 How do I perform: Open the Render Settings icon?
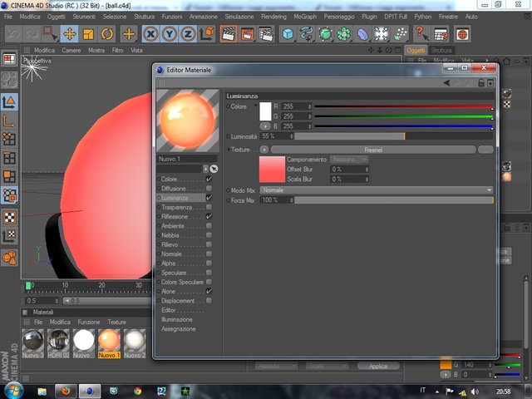point(266,34)
